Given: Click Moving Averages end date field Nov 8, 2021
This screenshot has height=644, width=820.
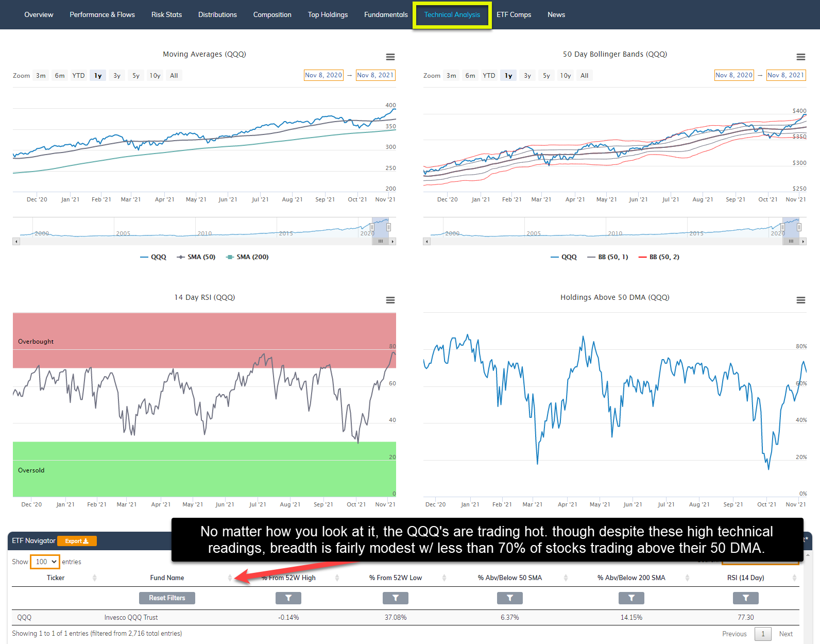Looking at the screenshot, I should 375,75.
